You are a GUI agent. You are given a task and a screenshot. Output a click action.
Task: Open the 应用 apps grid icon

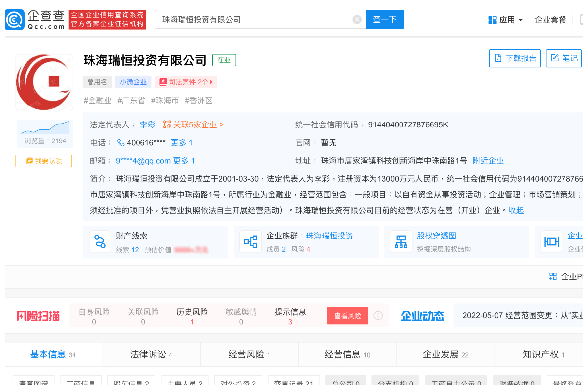[493, 20]
